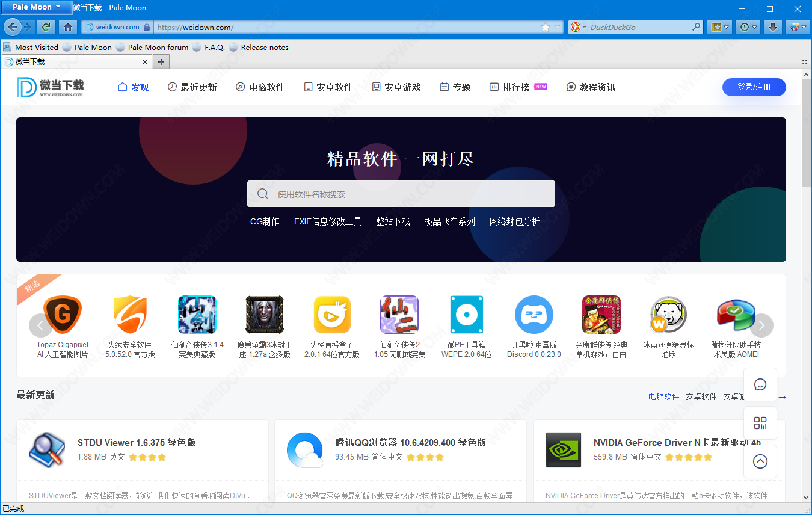812x515 pixels.
Task: Select the 专题 nav item
Action: pos(455,87)
